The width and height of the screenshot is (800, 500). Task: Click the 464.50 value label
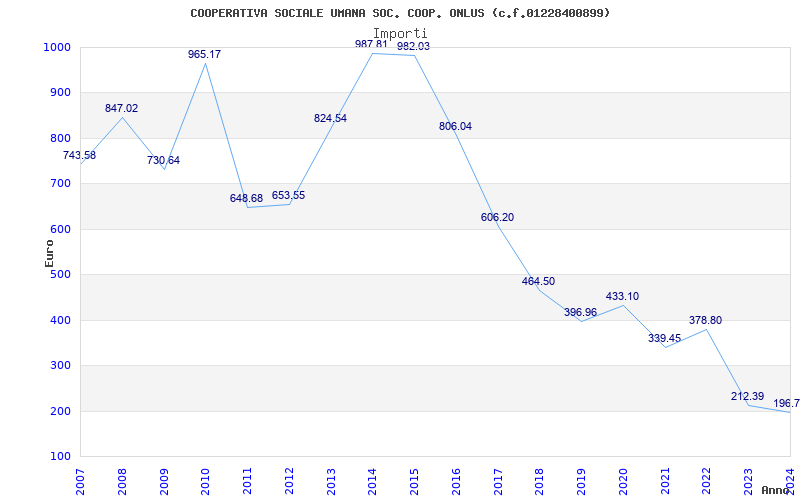click(x=538, y=281)
